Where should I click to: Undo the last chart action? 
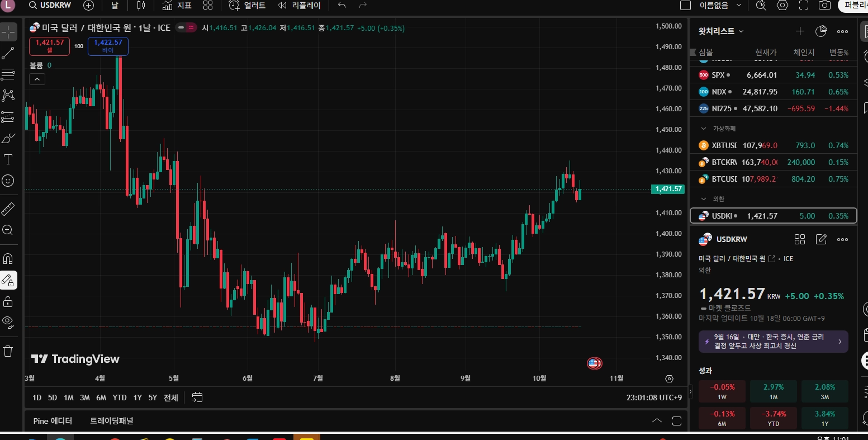point(342,5)
